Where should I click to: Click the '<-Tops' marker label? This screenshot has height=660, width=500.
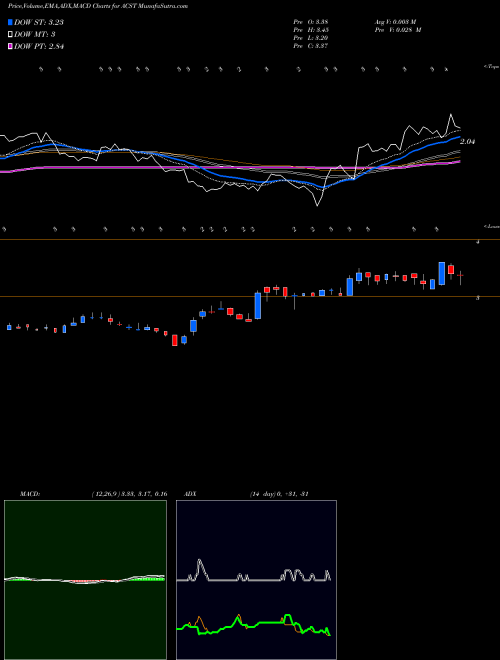491,67
